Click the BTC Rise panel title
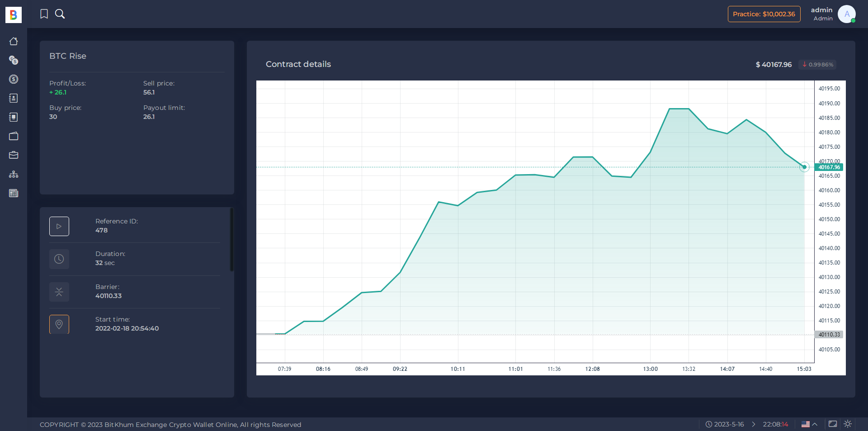The height and width of the screenshot is (431, 868). point(68,56)
